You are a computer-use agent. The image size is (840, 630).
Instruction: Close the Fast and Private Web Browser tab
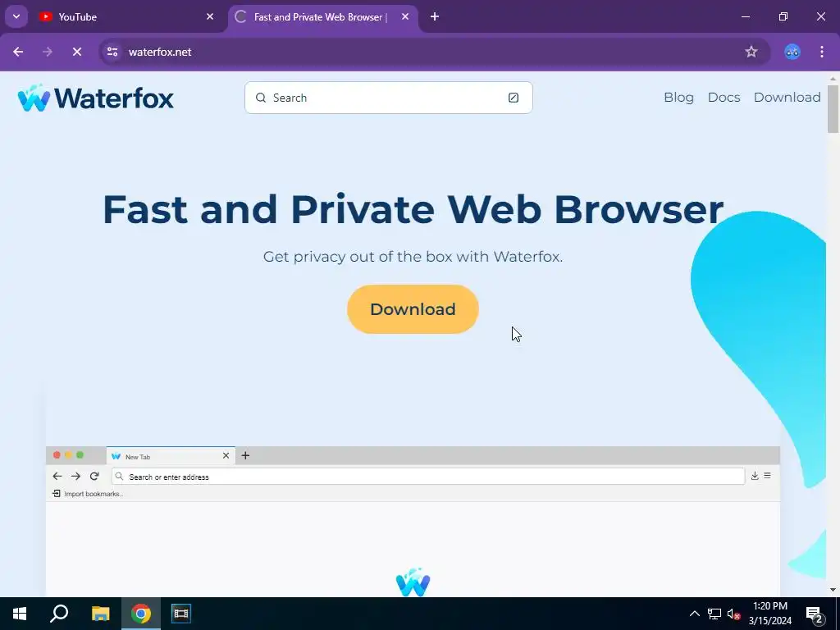click(x=405, y=16)
